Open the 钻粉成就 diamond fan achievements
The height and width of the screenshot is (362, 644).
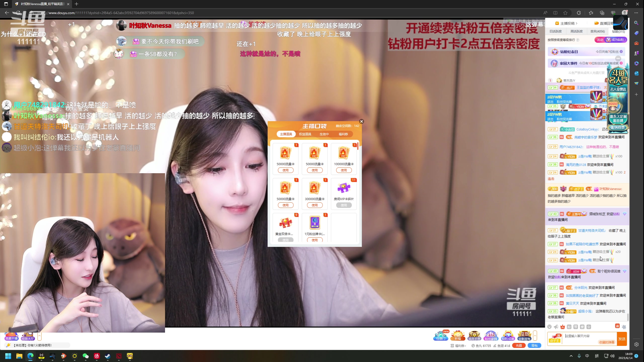pos(508,336)
